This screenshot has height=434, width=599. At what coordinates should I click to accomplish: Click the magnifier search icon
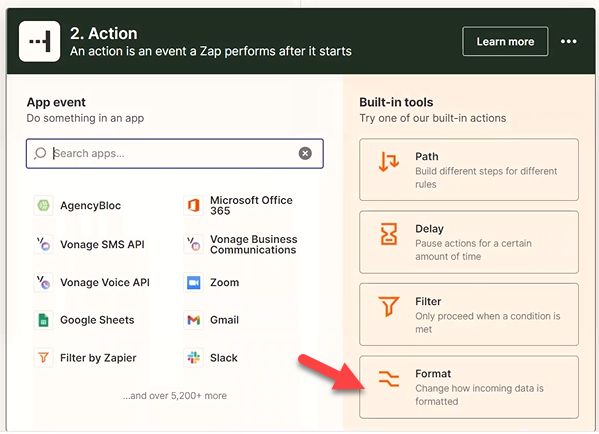pos(40,153)
